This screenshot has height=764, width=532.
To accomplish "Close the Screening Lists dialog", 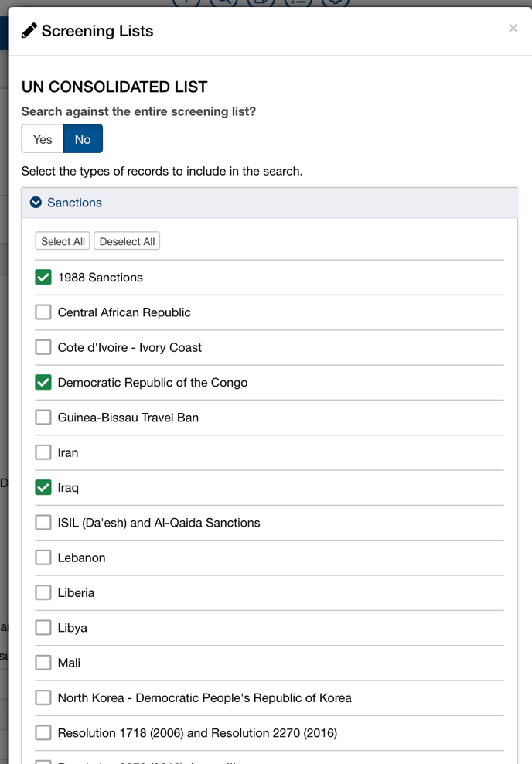I will [x=513, y=29].
